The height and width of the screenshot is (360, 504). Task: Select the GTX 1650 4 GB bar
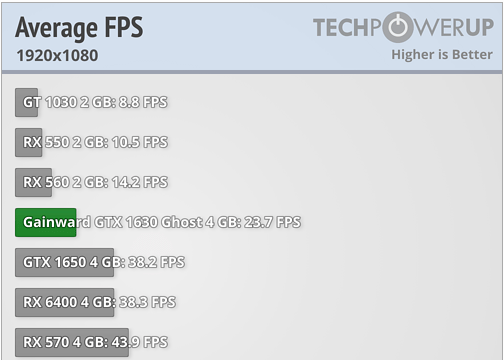tap(64, 262)
